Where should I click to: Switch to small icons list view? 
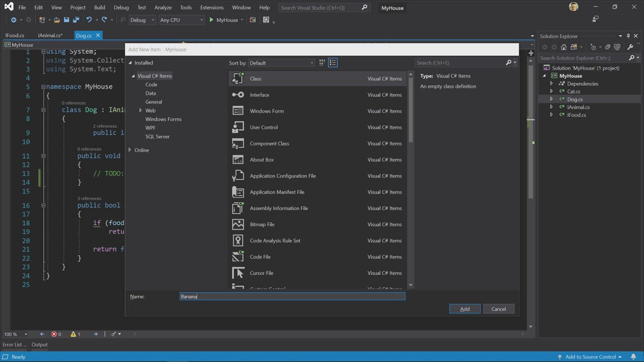pos(333,63)
